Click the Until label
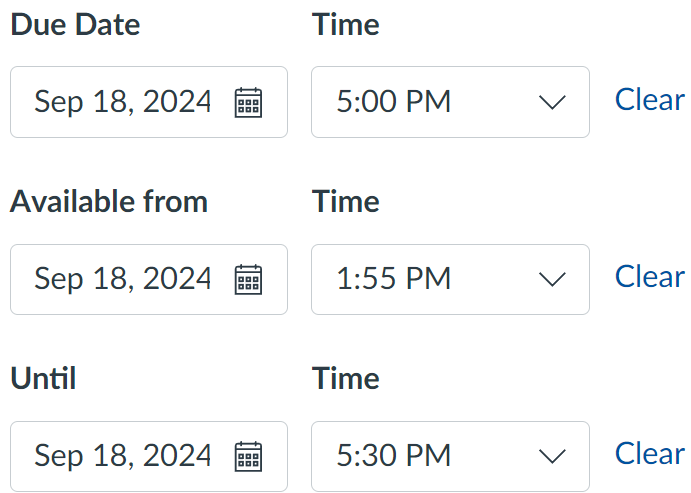The image size is (691, 493). click(43, 379)
